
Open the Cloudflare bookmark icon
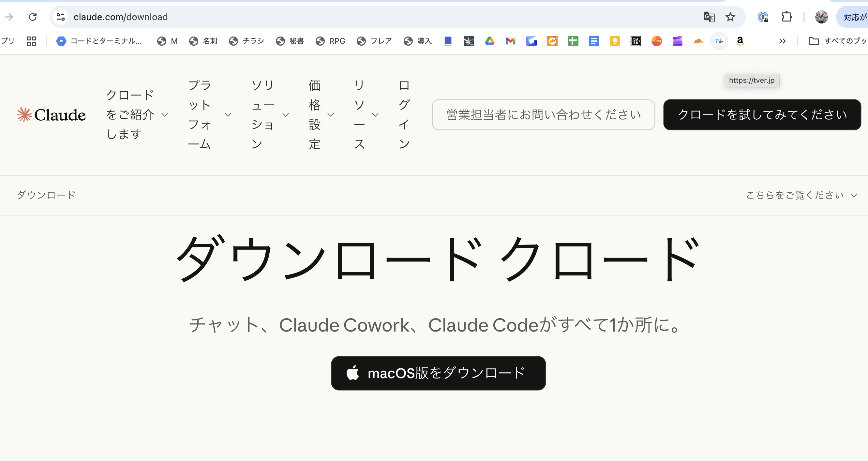698,41
